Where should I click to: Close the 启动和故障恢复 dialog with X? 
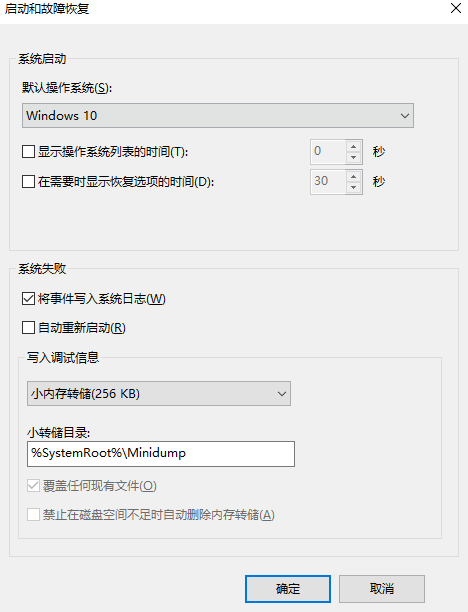pyautogui.click(x=456, y=8)
